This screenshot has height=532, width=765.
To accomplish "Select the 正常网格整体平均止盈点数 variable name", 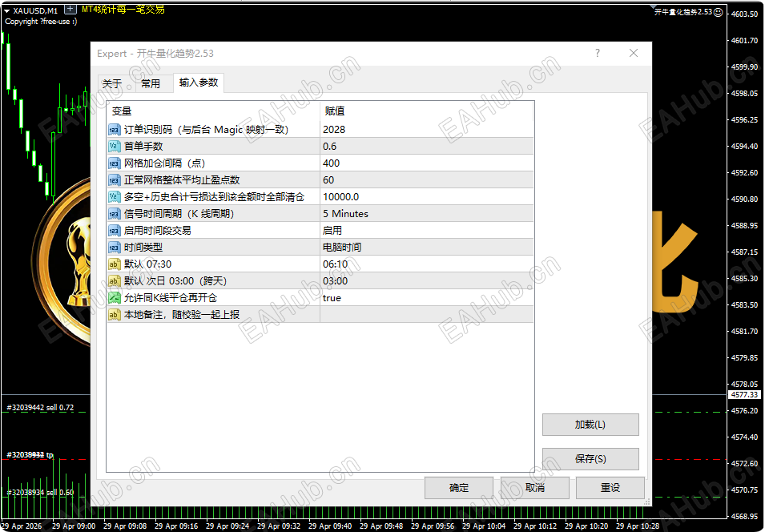I will [x=182, y=180].
